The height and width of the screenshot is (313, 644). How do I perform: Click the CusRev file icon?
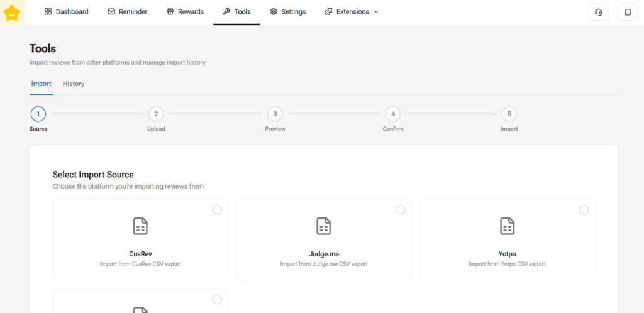click(x=140, y=226)
